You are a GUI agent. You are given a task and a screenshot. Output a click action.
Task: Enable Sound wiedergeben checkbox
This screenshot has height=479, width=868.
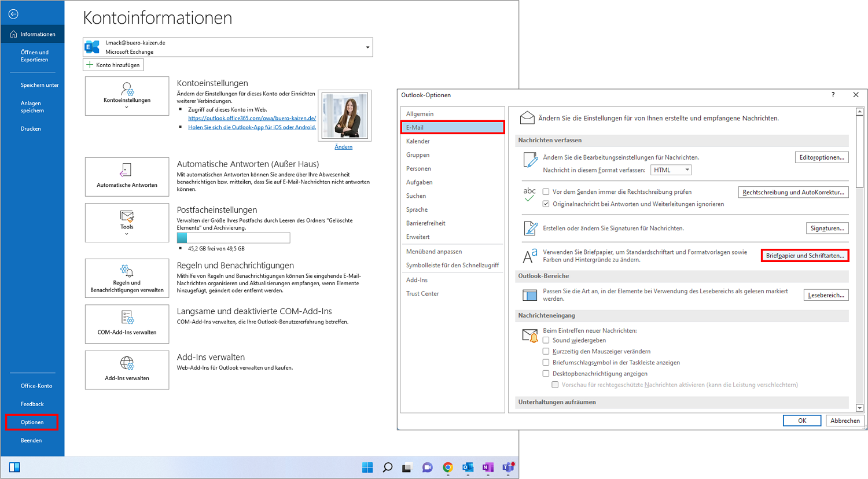coord(546,340)
